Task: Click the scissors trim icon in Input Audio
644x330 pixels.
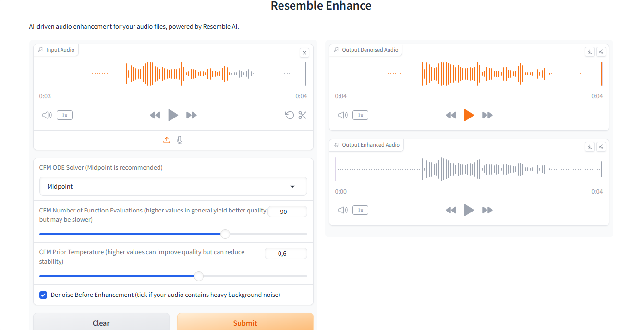Action: pos(302,115)
